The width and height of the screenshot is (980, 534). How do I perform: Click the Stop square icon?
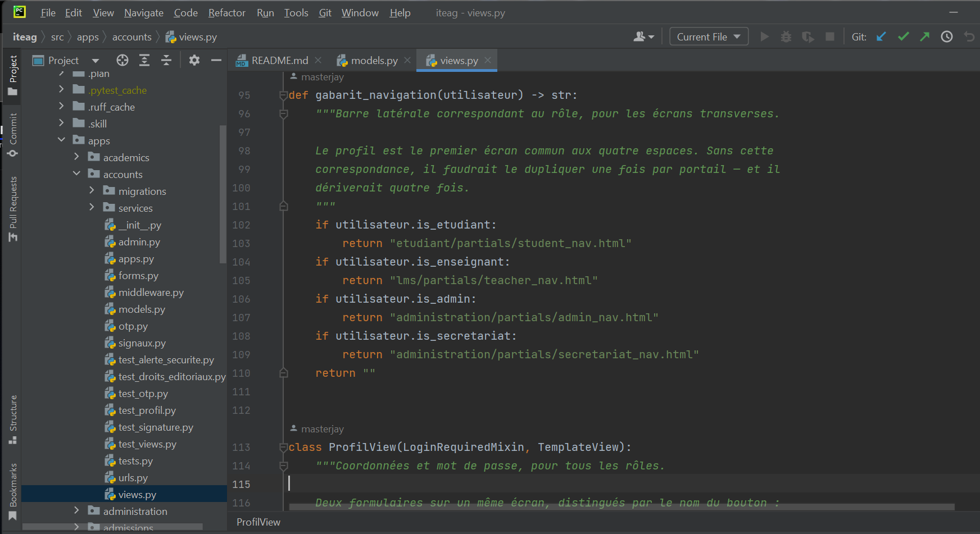coord(829,36)
